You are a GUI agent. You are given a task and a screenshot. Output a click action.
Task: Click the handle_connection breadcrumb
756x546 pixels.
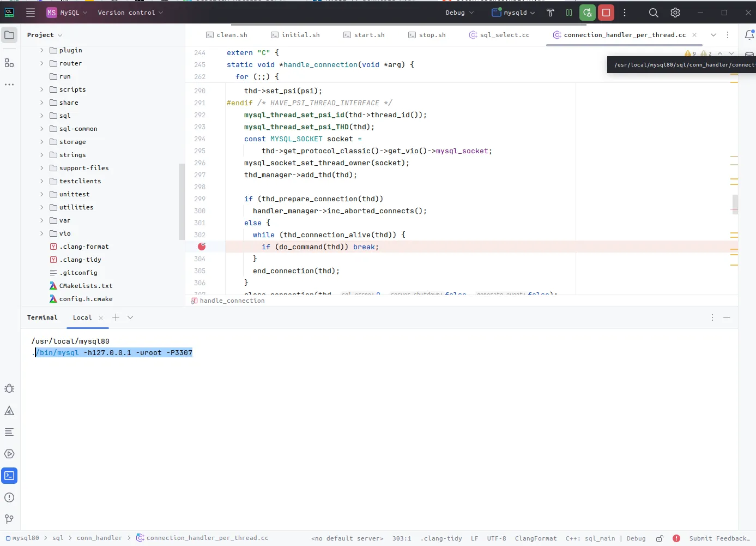(228, 301)
